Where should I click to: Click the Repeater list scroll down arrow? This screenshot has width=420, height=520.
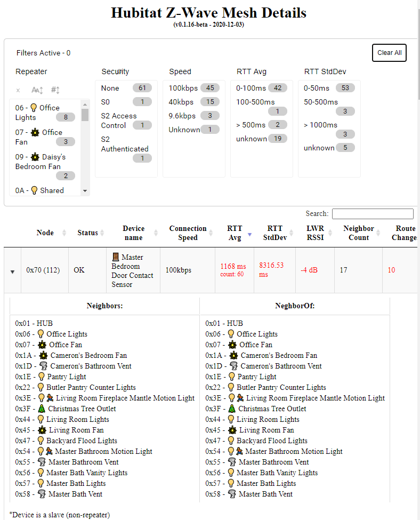85,191
